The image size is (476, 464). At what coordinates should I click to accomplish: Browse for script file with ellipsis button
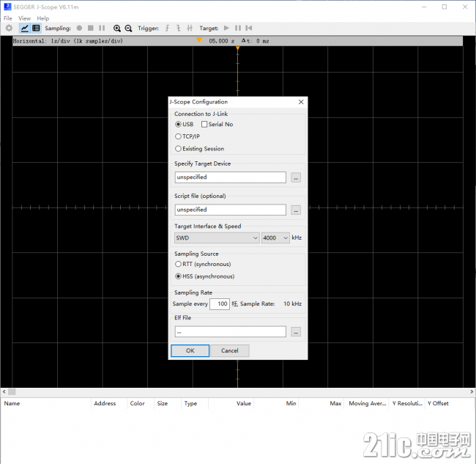click(296, 210)
